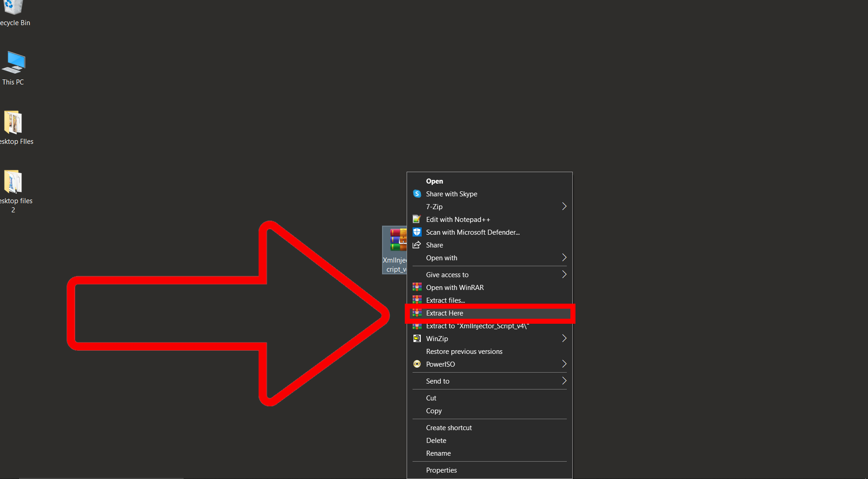868x479 pixels.
Task: Select Extract to "XmlInjector_Script_v4\"
Action: 477,326
